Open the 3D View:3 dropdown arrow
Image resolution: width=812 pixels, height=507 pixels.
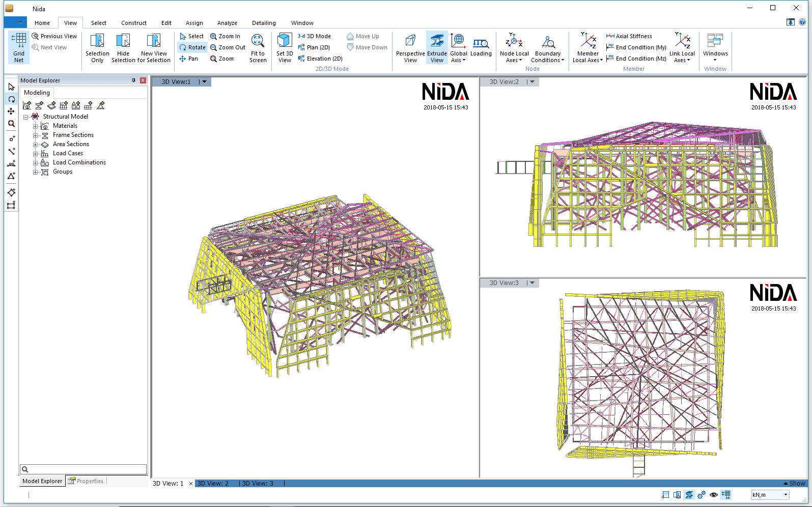(x=533, y=283)
